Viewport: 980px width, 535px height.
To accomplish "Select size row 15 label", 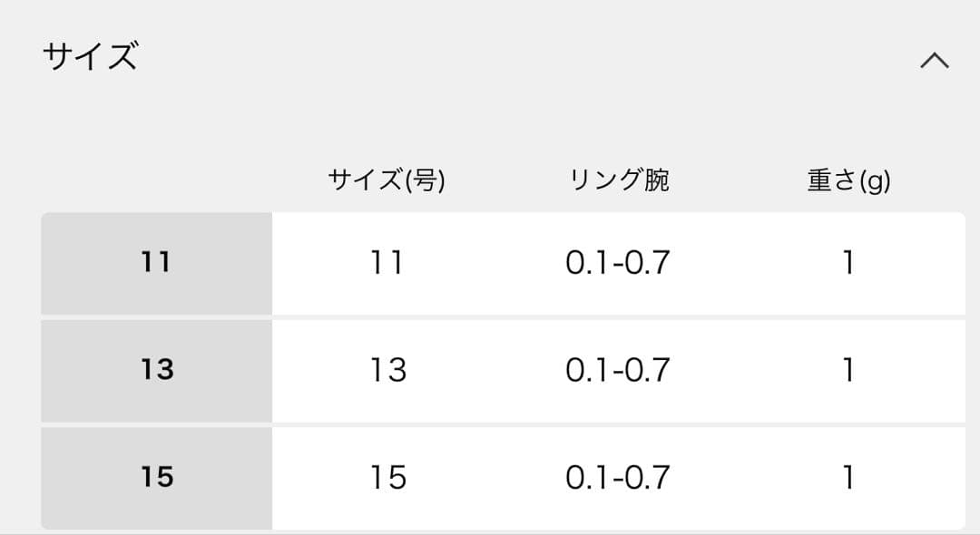I will pos(156,477).
